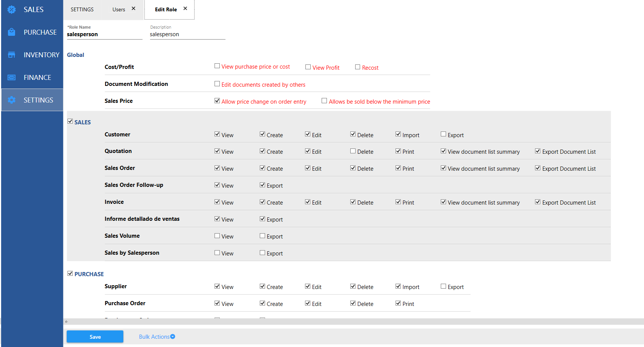Click the Settings gear icon

[x=12, y=100]
